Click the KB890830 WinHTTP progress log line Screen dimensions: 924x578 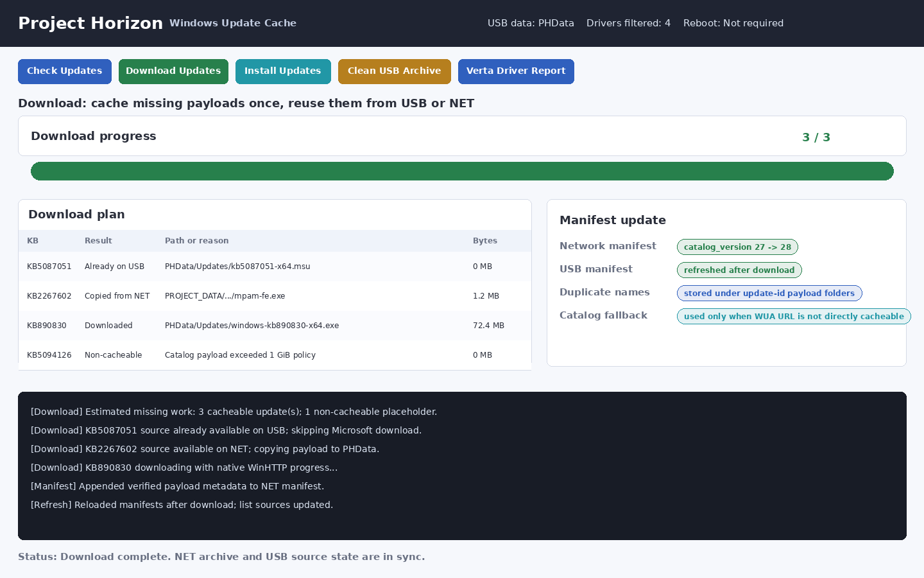tap(184, 468)
